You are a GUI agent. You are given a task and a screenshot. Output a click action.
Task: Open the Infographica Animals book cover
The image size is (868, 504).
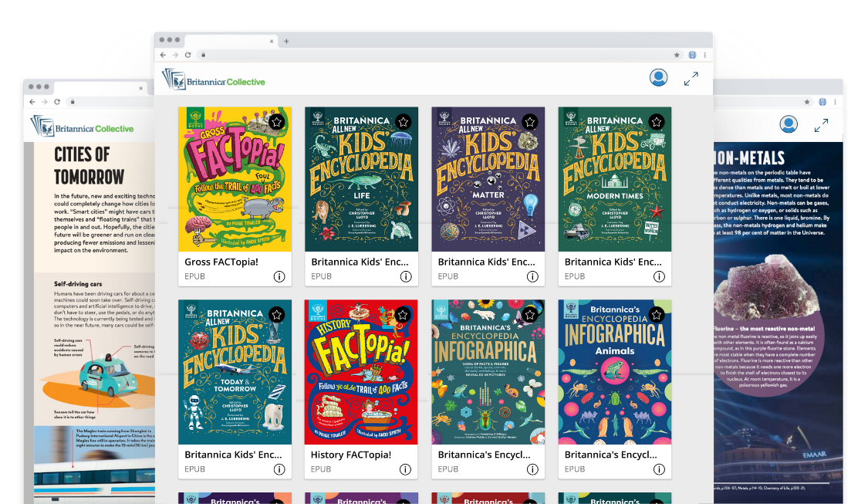tap(615, 371)
